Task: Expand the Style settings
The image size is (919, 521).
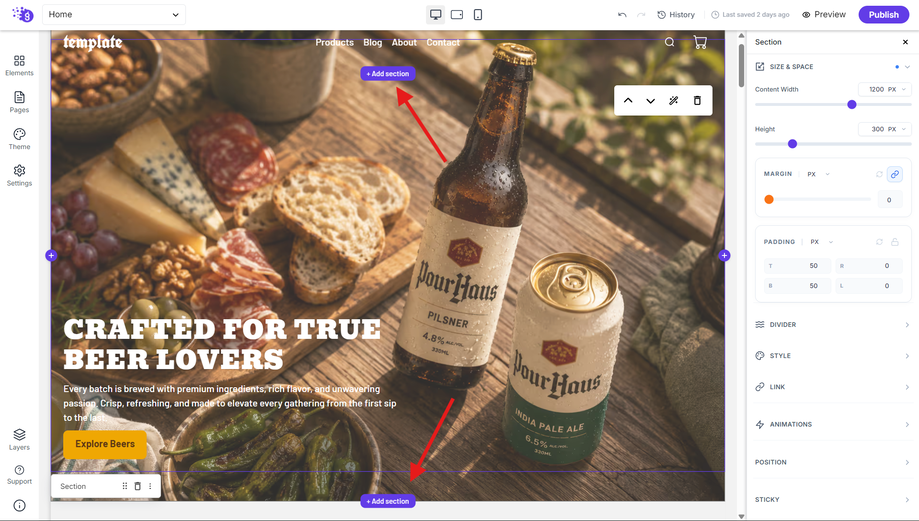Action: click(x=832, y=356)
